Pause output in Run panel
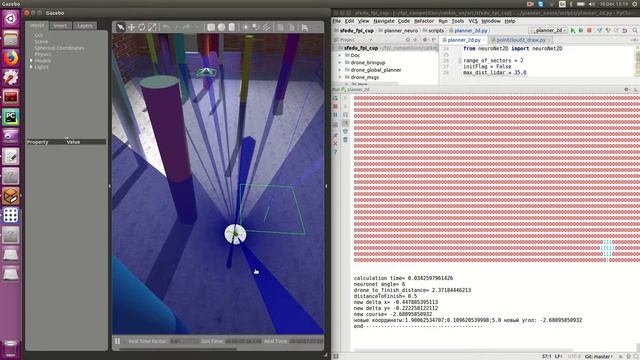The height and width of the screenshot is (360, 640). click(x=336, y=115)
